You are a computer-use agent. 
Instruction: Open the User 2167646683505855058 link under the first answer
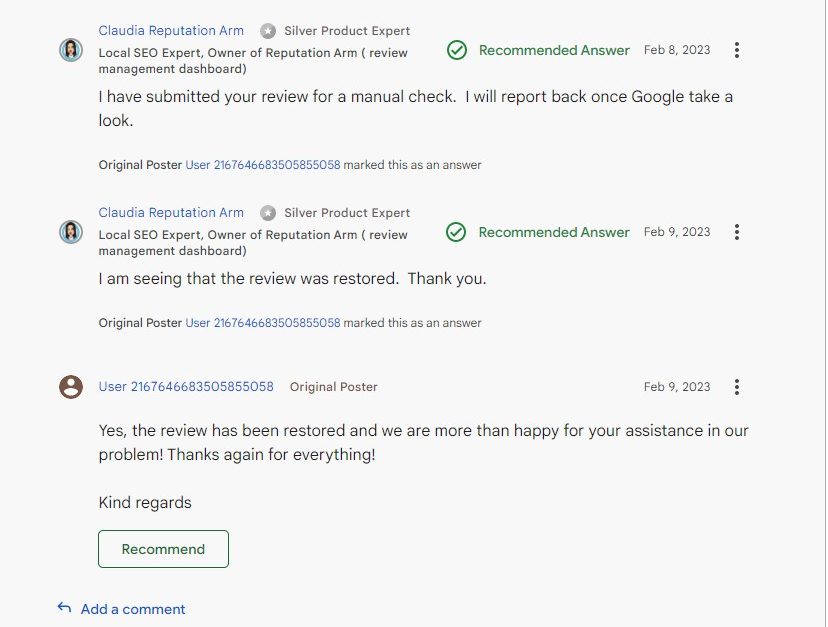(263, 165)
